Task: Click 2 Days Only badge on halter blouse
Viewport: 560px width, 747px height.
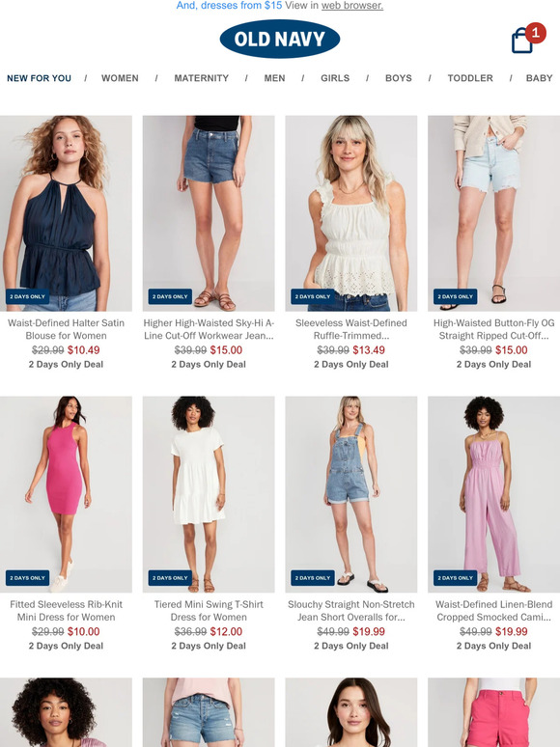Action: [27, 296]
